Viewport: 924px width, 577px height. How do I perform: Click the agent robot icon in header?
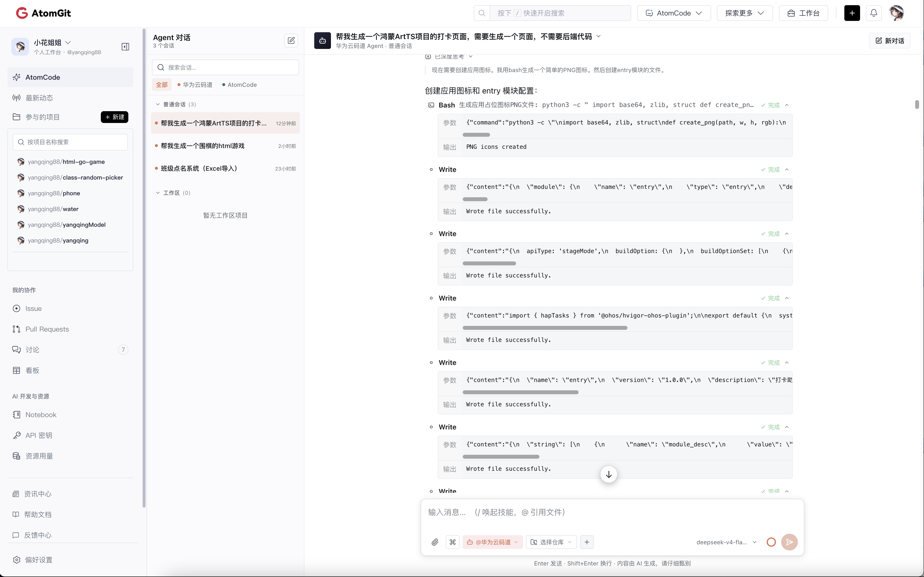coord(322,40)
